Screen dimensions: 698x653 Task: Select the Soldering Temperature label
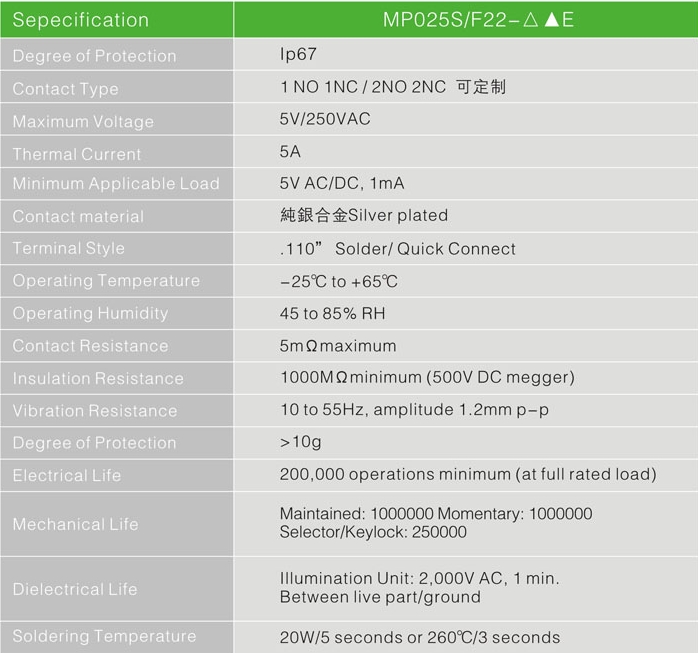click(104, 636)
